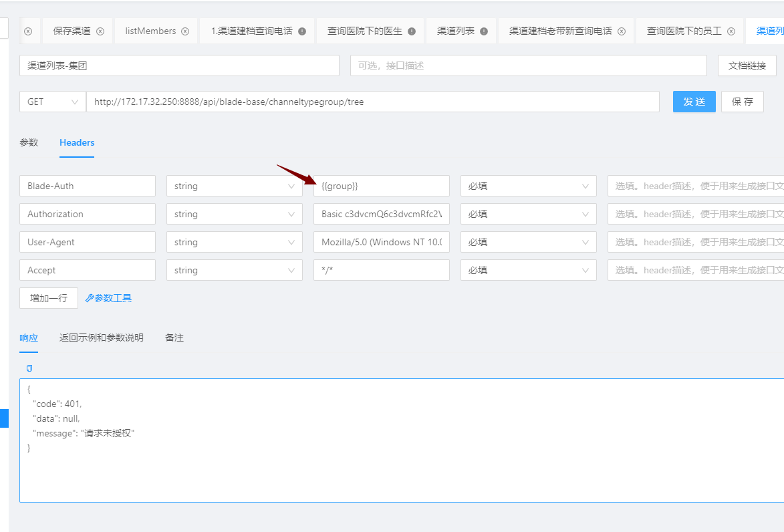Click the Accept header name field
784x532 pixels.
[88, 270]
